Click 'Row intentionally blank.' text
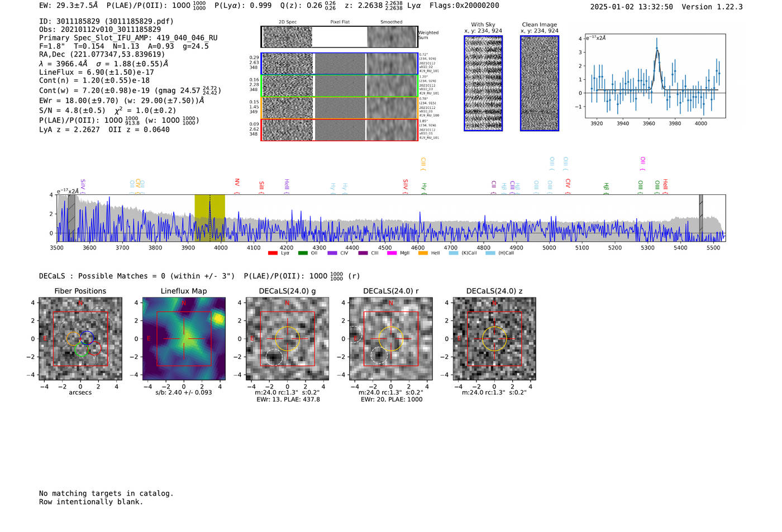 [x=91, y=502]
